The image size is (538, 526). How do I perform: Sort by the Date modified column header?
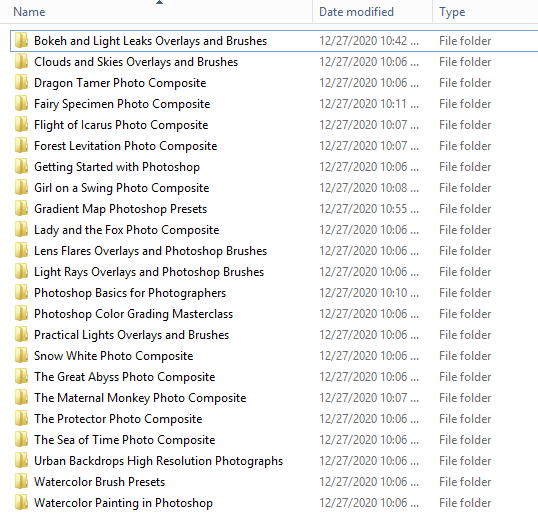[x=356, y=12]
